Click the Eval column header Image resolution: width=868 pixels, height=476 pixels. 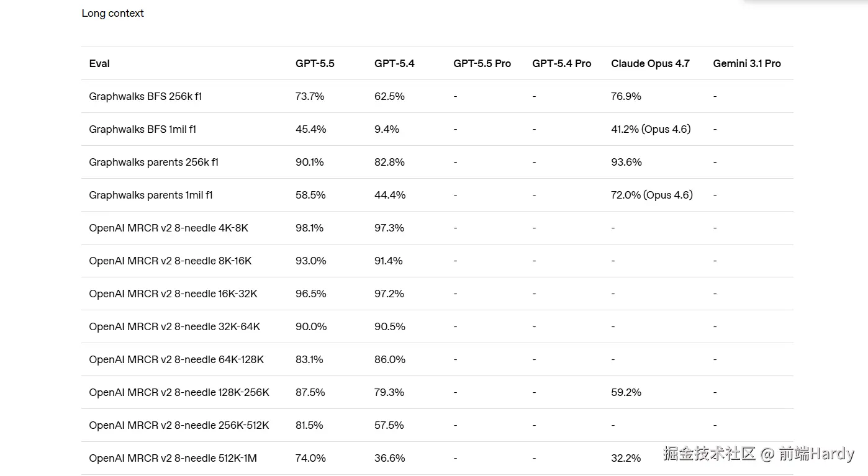(x=99, y=63)
